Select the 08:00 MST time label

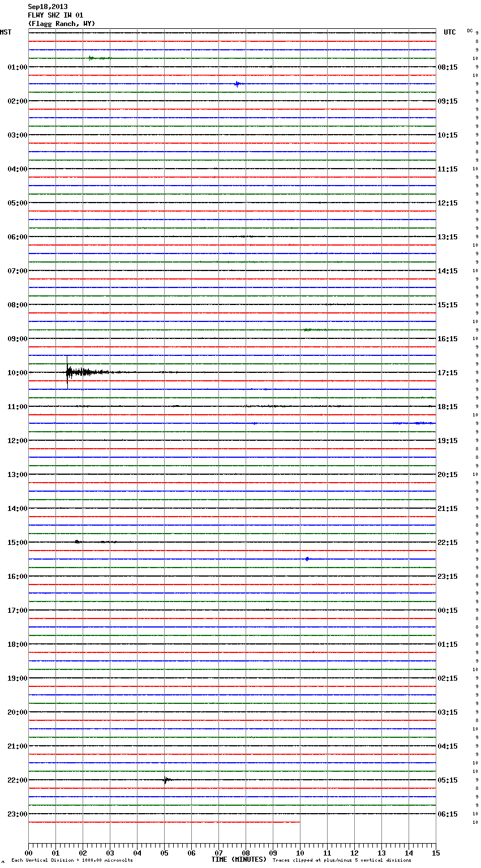point(17,305)
